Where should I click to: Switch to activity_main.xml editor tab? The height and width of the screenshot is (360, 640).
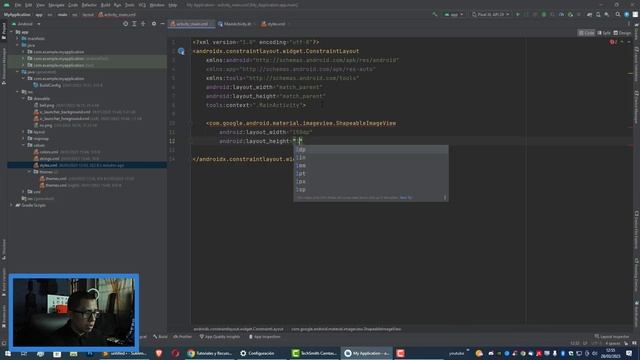(x=191, y=24)
